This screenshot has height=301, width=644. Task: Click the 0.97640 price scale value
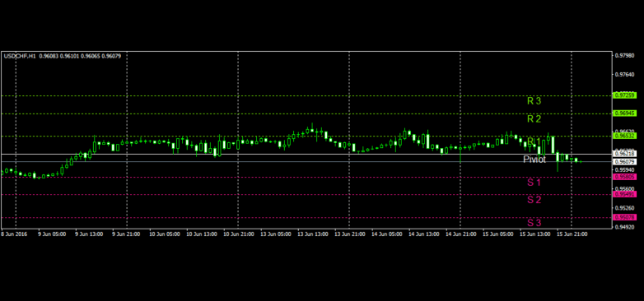coord(626,75)
